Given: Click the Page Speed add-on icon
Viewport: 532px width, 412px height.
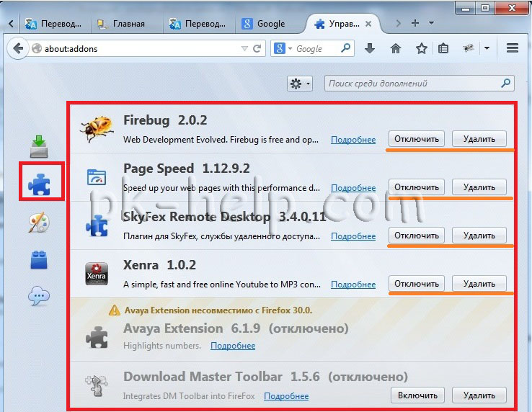Looking at the screenshot, I should [x=97, y=177].
